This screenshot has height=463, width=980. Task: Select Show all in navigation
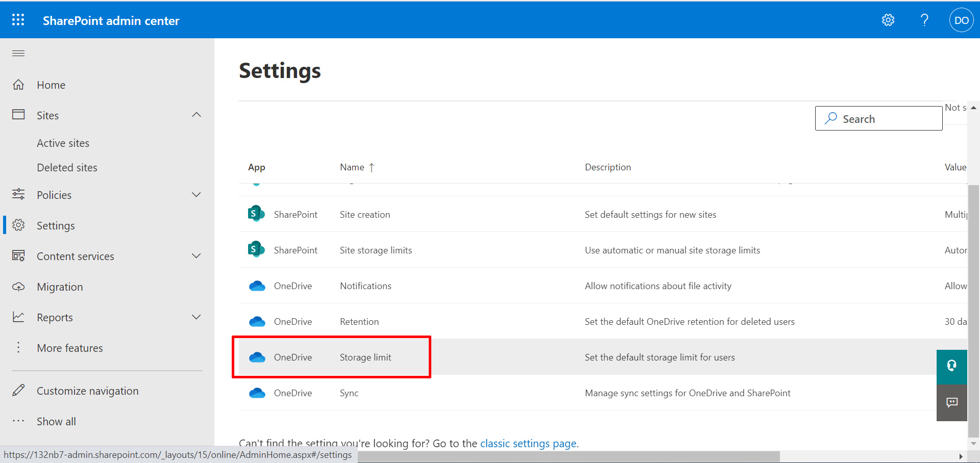(x=56, y=422)
